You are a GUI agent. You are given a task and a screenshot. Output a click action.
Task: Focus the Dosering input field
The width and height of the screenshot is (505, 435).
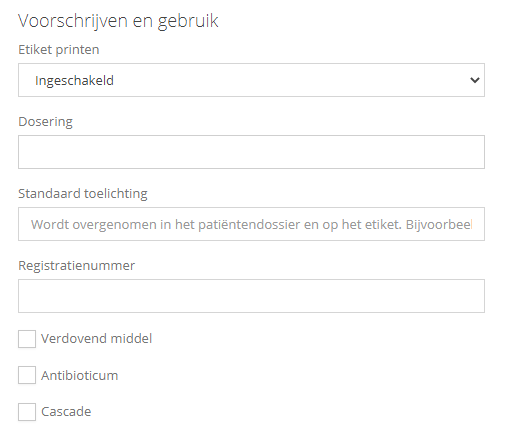coord(251,152)
